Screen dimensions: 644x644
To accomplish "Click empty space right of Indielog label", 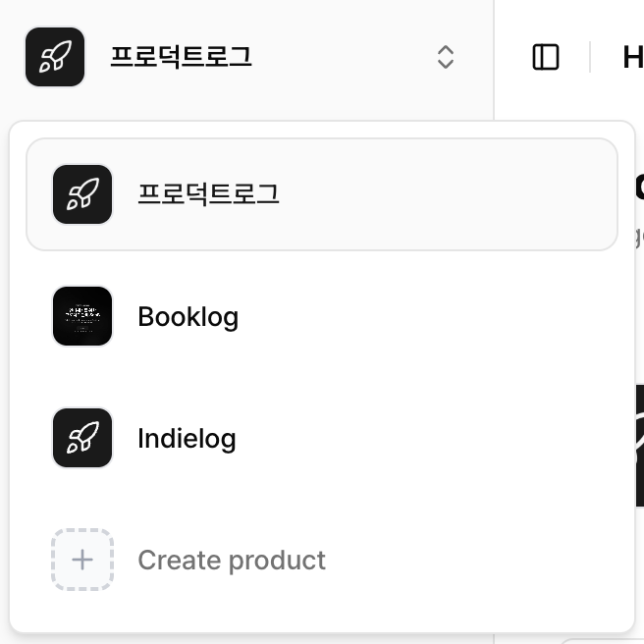I will pos(422,438).
